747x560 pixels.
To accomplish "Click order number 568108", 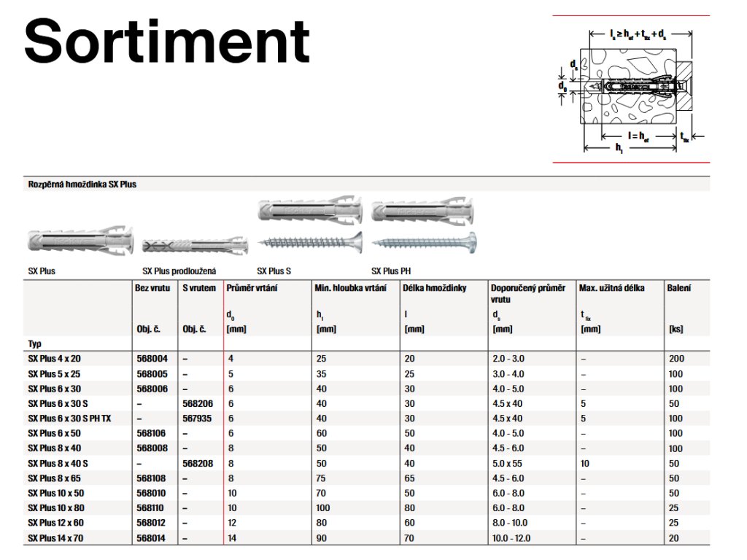I will coord(151,478).
